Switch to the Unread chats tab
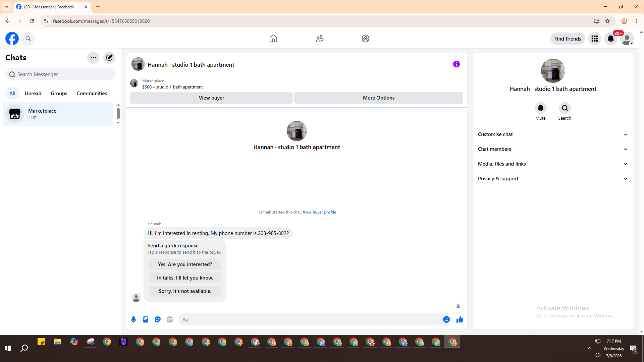 click(33, 94)
